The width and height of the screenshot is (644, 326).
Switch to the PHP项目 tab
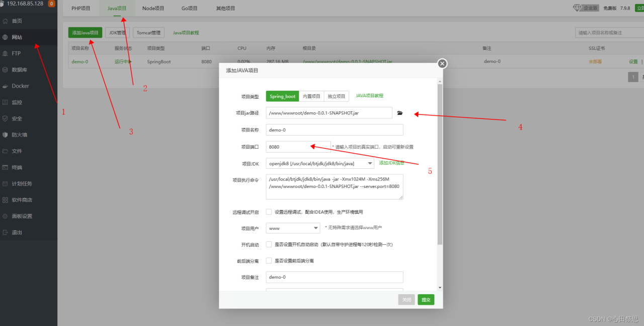click(81, 9)
